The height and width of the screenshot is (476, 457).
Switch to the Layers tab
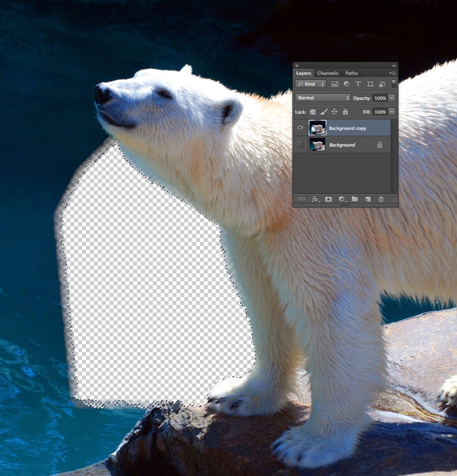pos(303,73)
